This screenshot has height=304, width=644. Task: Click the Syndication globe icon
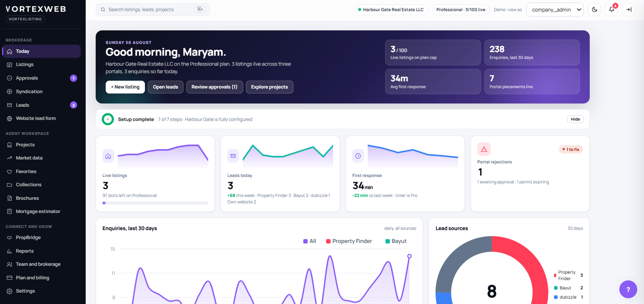coord(9,92)
